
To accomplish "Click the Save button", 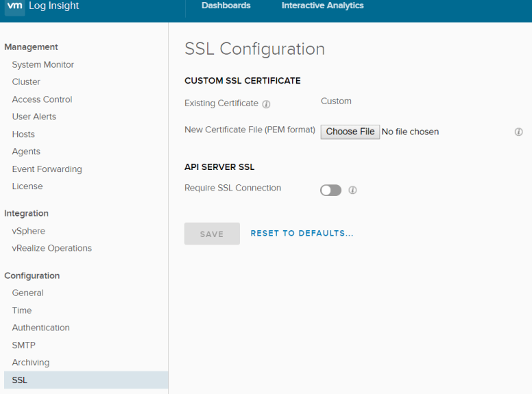I will pos(212,234).
